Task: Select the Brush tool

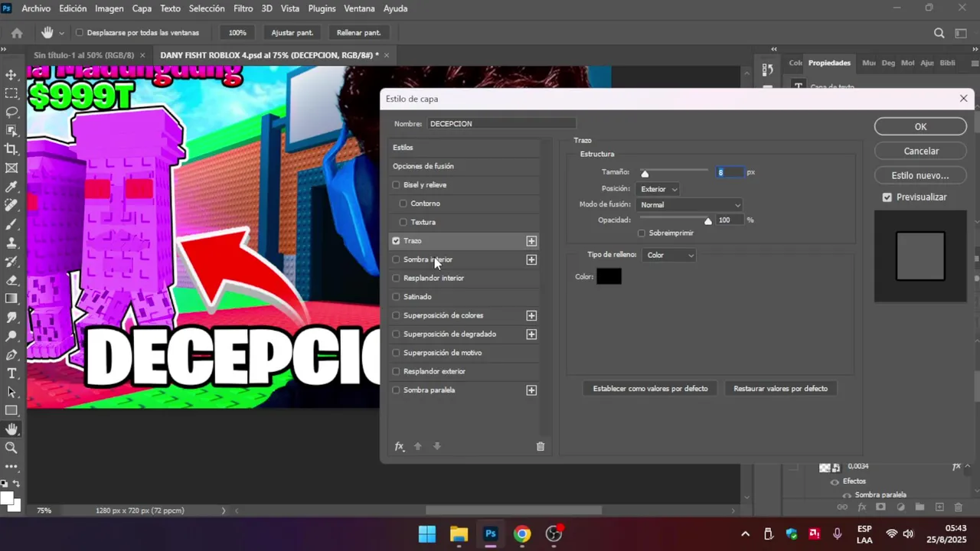Action: tap(11, 224)
